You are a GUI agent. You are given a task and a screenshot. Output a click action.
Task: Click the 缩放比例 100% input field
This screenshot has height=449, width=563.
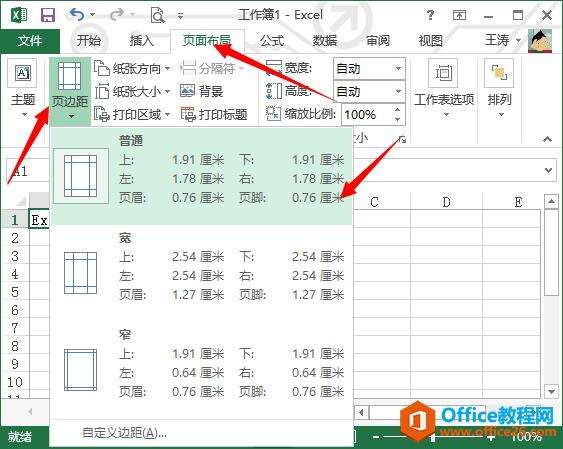point(366,114)
